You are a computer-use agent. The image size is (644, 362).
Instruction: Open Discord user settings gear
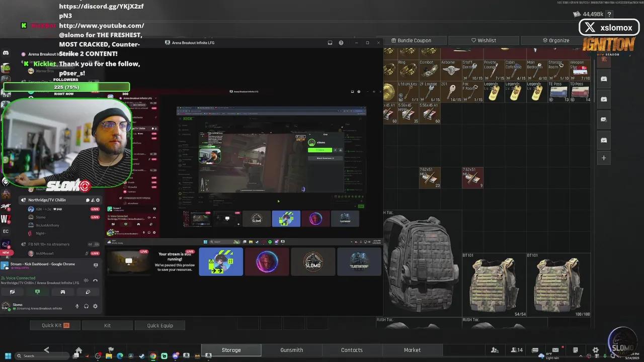(x=95, y=306)
